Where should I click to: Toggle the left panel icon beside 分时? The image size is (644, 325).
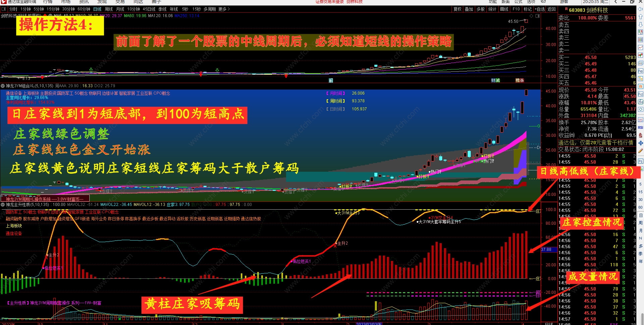(x=4, y=9)
